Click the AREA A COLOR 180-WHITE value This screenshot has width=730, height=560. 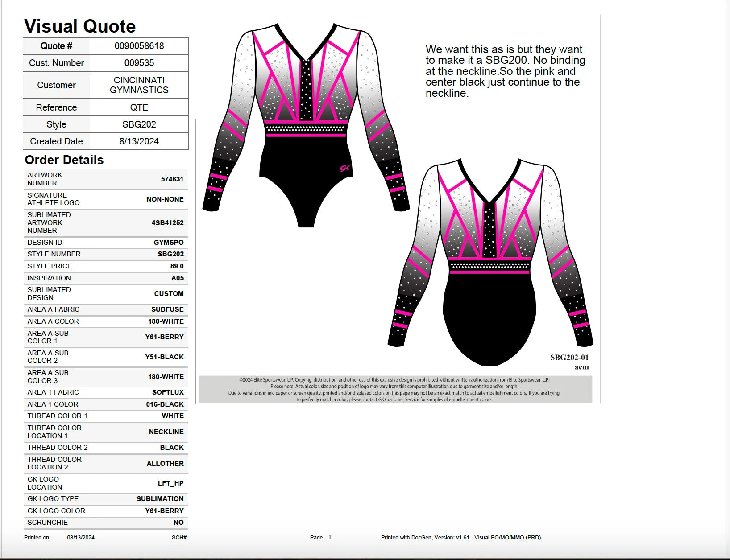tap(166, 321)
